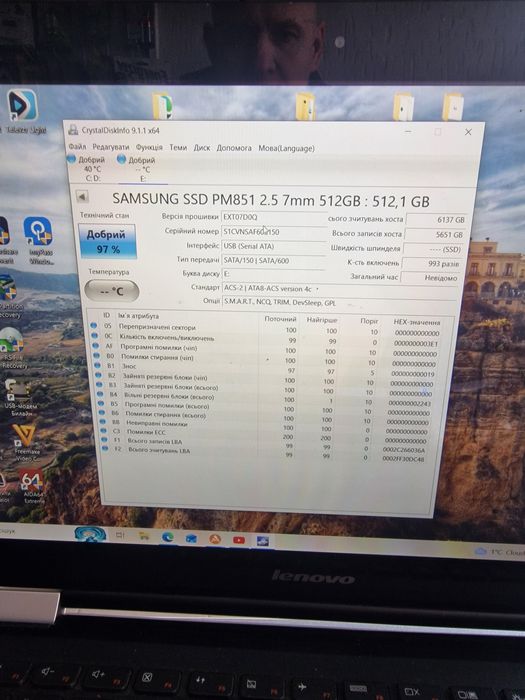Open YouTube icon in the taskbar
Screen dimensions: 525x700
point(239,540)
